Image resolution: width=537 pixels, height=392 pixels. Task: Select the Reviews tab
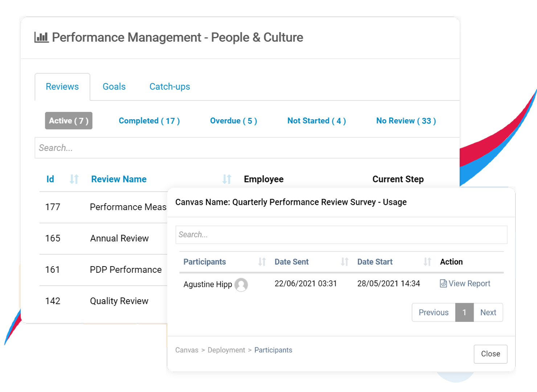click(62, 86)
